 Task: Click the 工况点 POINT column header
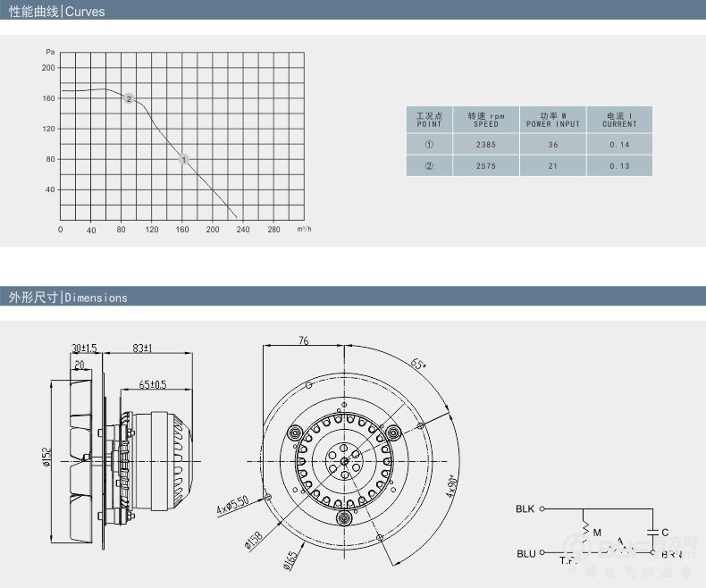tap(429, 120)
